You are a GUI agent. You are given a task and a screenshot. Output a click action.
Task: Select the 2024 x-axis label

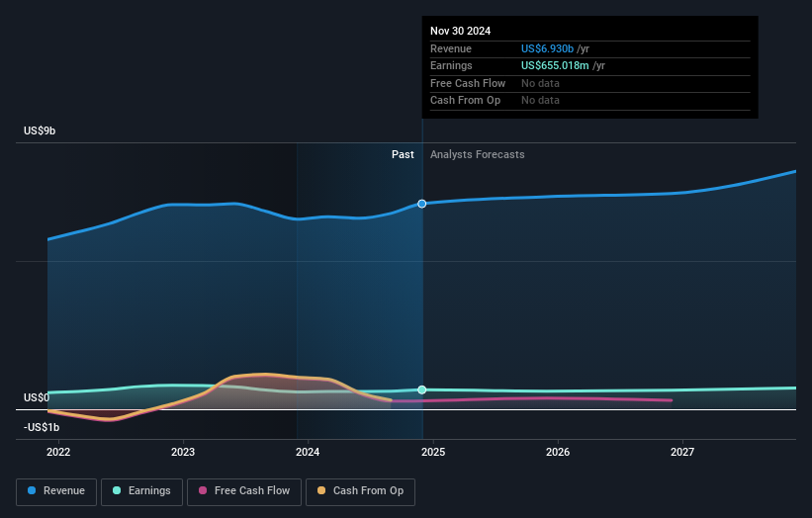tap(308, 452)
